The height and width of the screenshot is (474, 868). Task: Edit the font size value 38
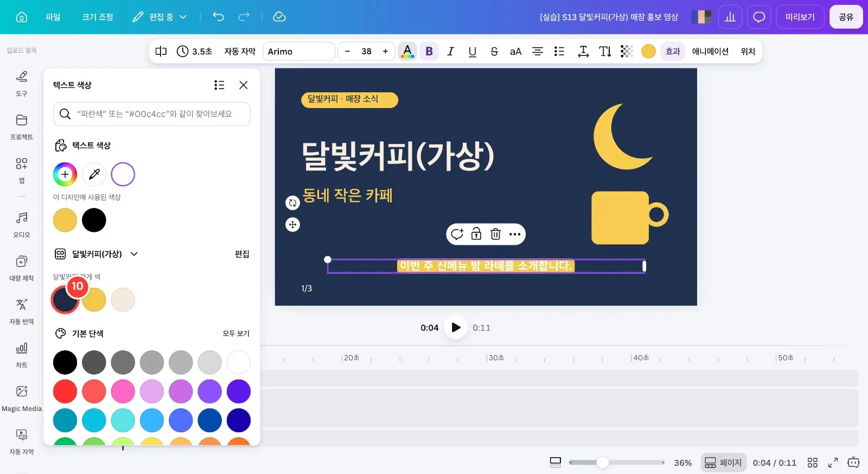[x=366, y=52]
